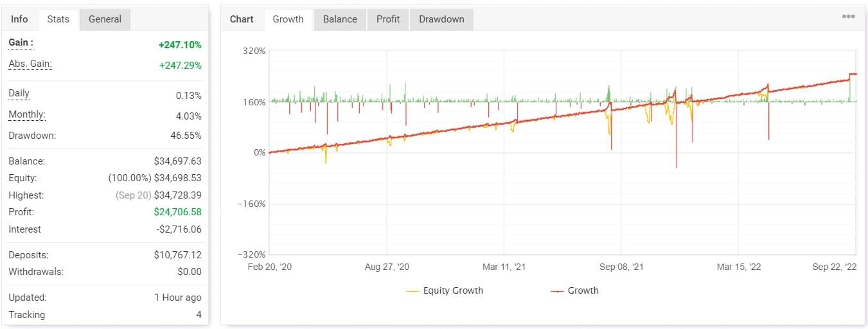Screen dimensions: 868x329
Task: Click the Updated label
Action: [28, 298]
